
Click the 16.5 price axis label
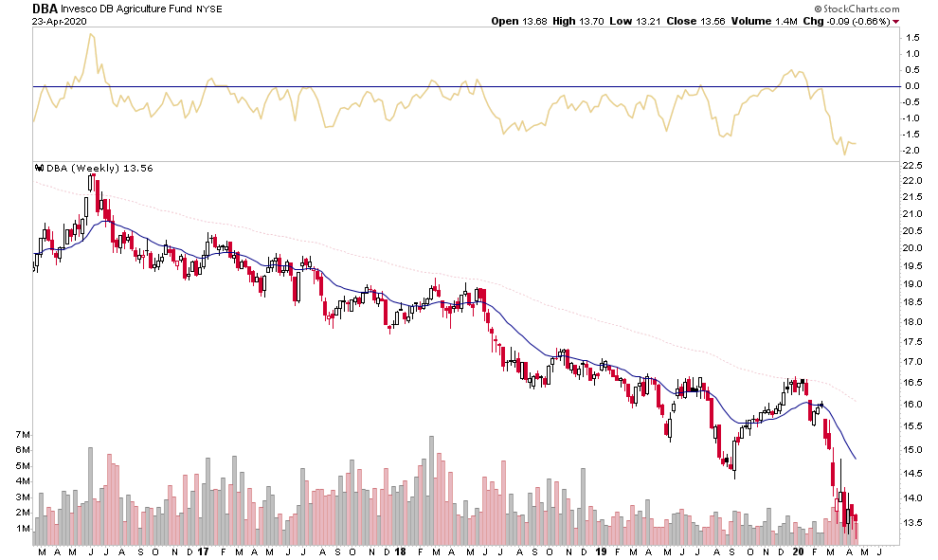point(912,382)
